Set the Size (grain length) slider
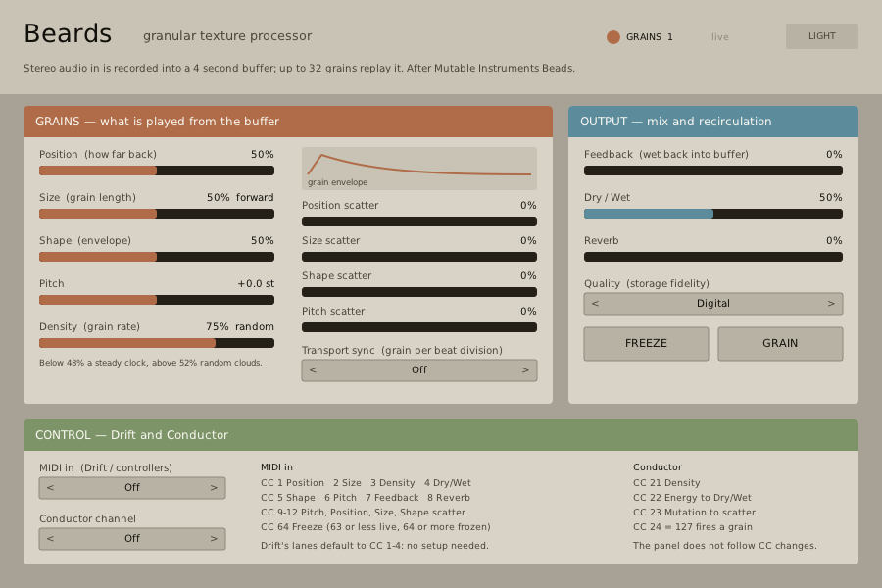This screenshot has width=882, height=588. click(157, 214)
